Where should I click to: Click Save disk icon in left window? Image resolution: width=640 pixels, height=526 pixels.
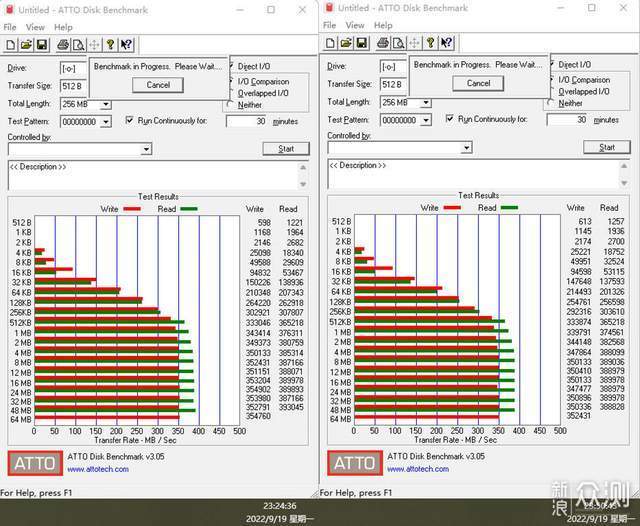[42, 44]
